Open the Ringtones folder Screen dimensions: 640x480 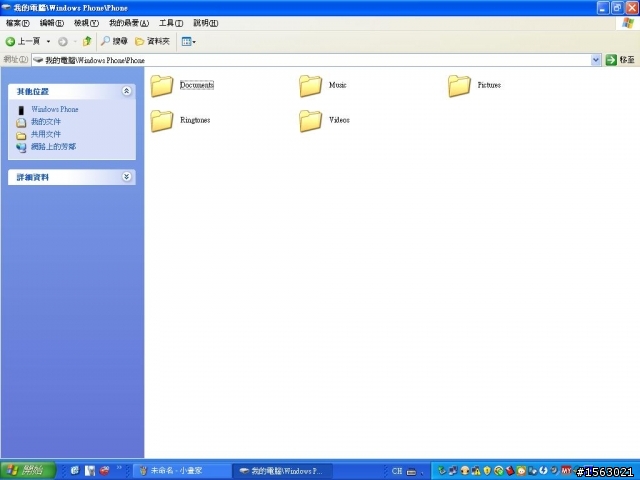click(162, 121)
